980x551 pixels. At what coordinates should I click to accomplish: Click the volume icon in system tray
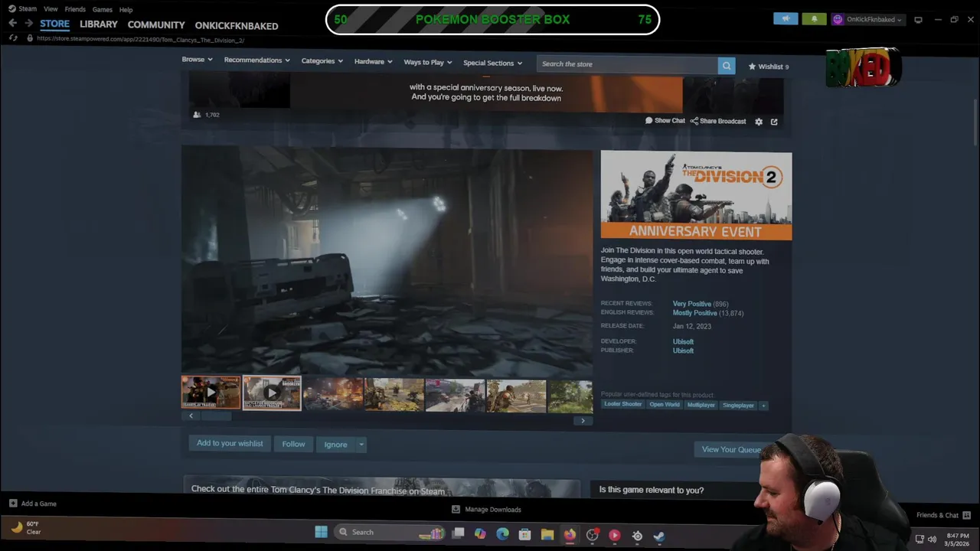[932, 539]
